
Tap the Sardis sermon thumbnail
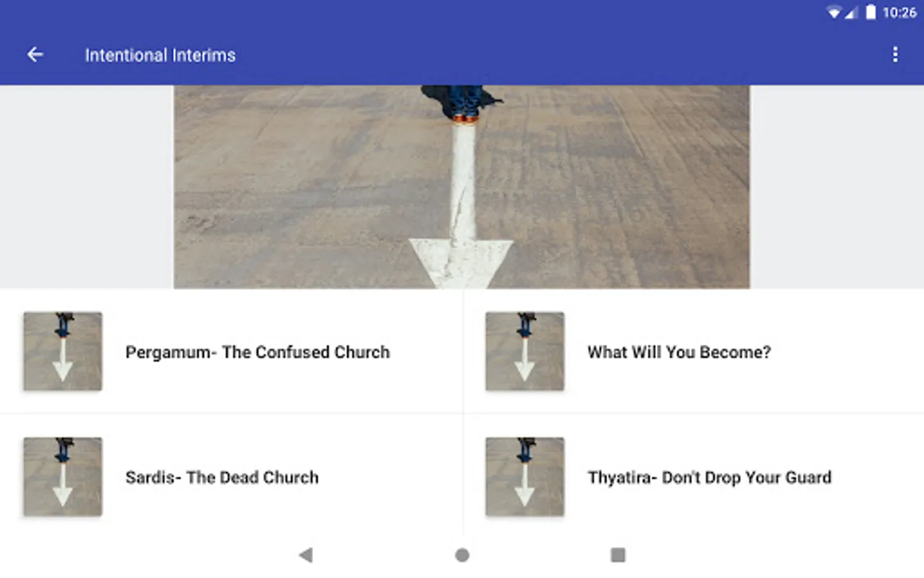coord(63,477)
